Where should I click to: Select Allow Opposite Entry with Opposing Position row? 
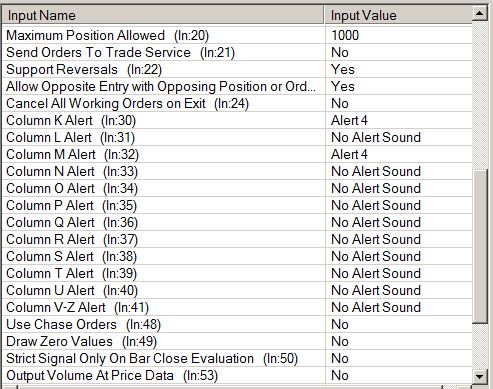pyautogui.click(x=237, y=86)
